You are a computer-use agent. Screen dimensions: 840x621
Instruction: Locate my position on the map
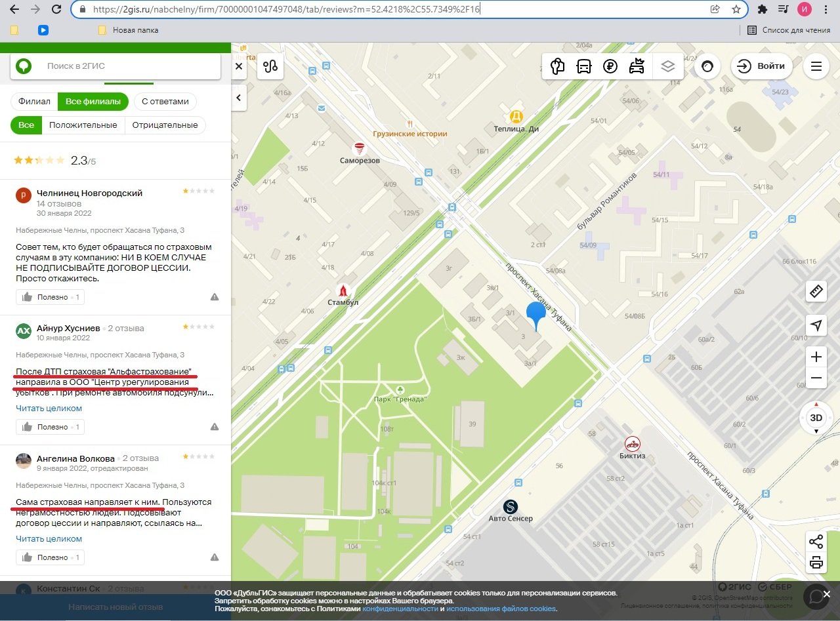coord(816,326)
